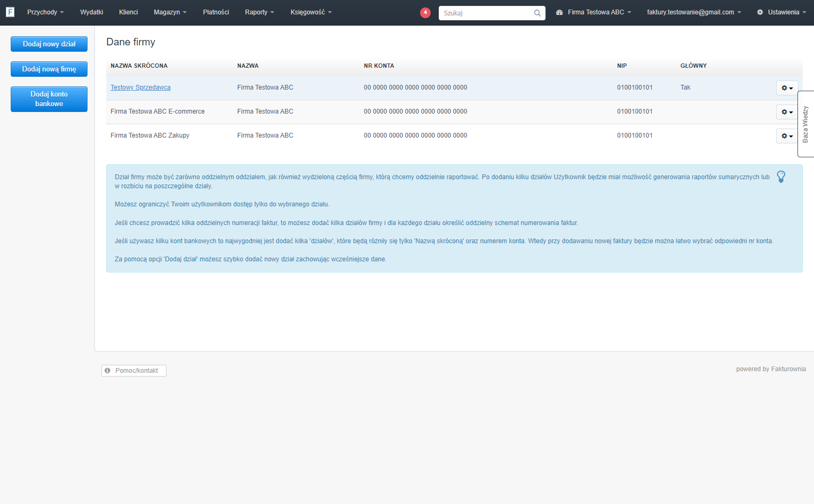Open gear menu for E-commerce row
Image resolution: width=814 pixels, height=504 pixels.
pos(787,112)
